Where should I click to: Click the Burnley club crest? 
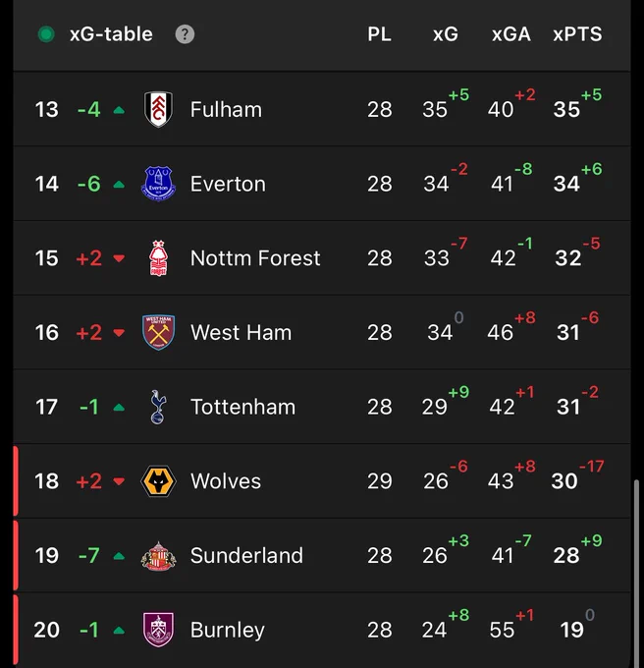158,630
